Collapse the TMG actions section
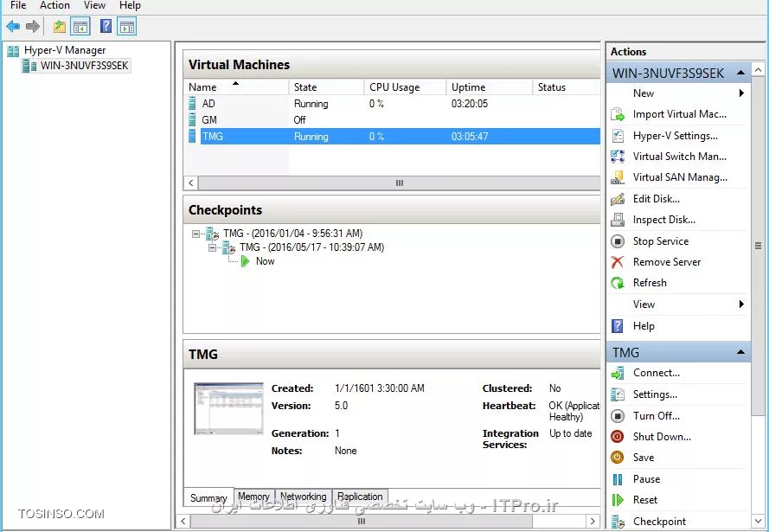This screenshot has height=532, width=769. click(x=740, y=352)
